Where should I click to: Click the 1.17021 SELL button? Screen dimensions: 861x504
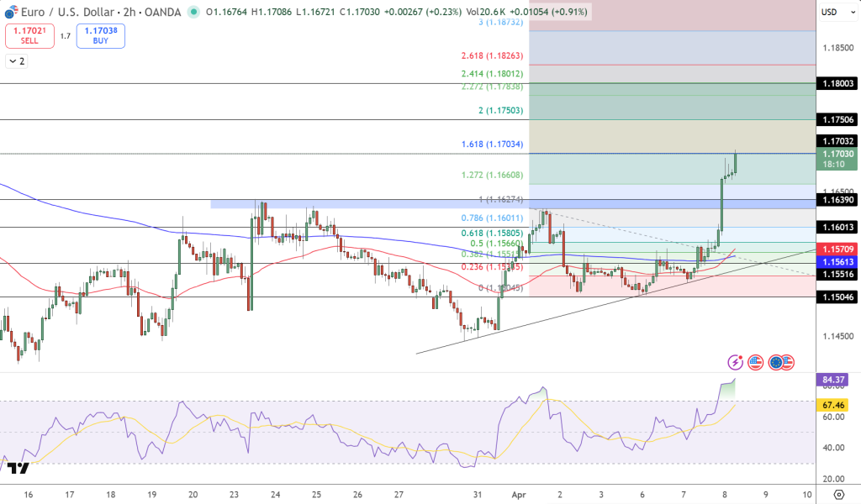point(29,36)
